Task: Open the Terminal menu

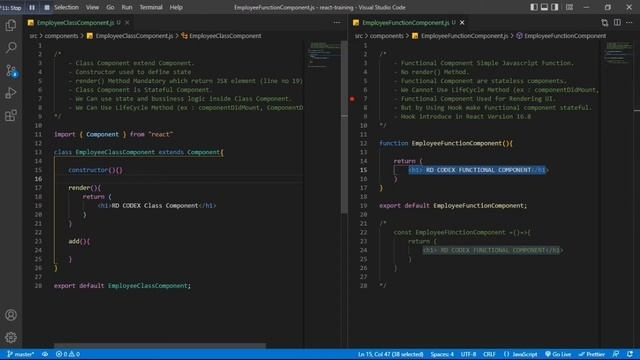Action: (151, 7)
